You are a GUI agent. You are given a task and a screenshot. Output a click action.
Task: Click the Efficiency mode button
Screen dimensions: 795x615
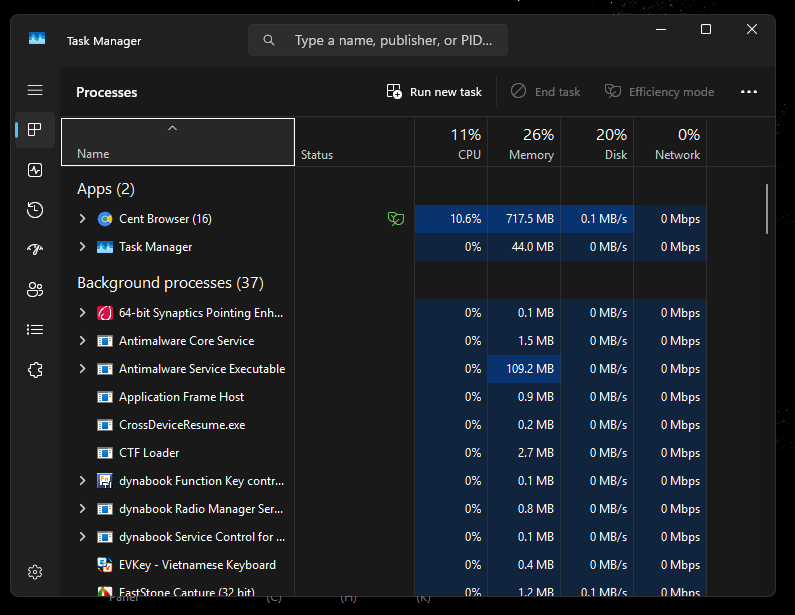click(660, 92)
